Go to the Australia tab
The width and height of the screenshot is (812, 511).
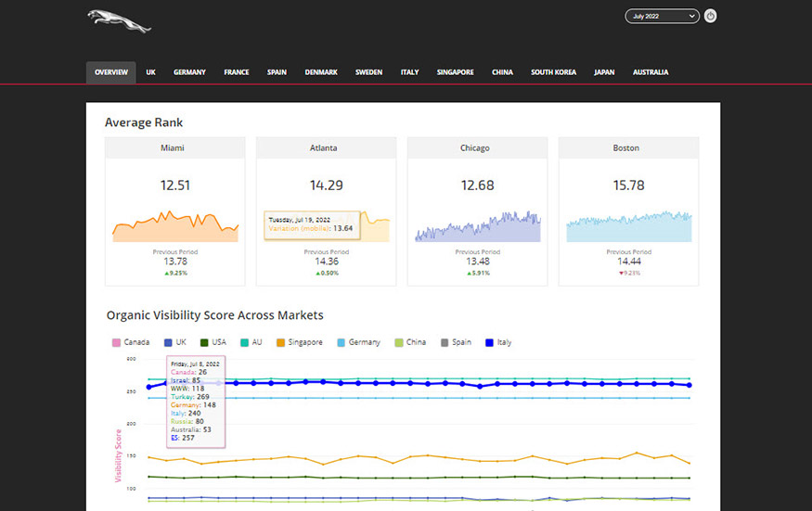[x=650, y=72]
